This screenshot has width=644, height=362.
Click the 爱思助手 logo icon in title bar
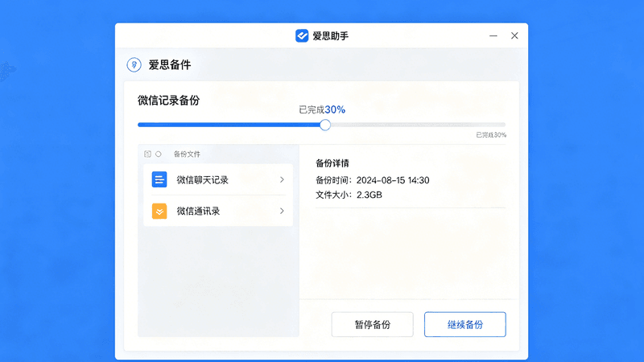coord(302,35)
